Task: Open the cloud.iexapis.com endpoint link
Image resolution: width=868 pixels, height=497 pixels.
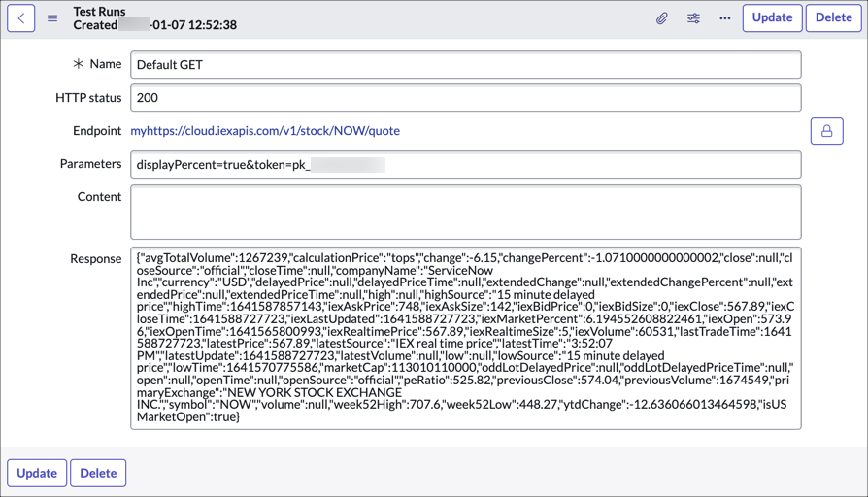Action: tap(265, 131)
